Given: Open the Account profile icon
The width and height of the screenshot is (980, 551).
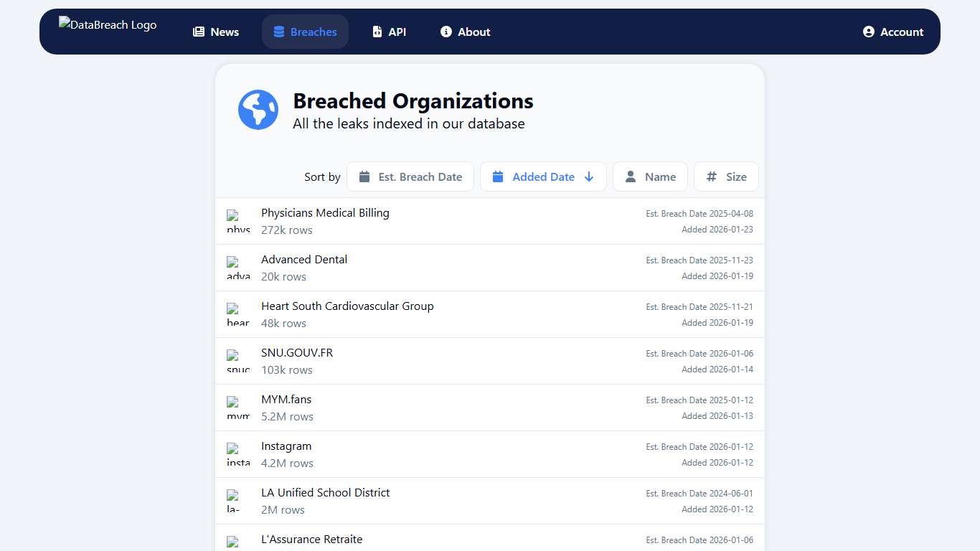Looking at the screenshot, I should [x=868, y=32].
